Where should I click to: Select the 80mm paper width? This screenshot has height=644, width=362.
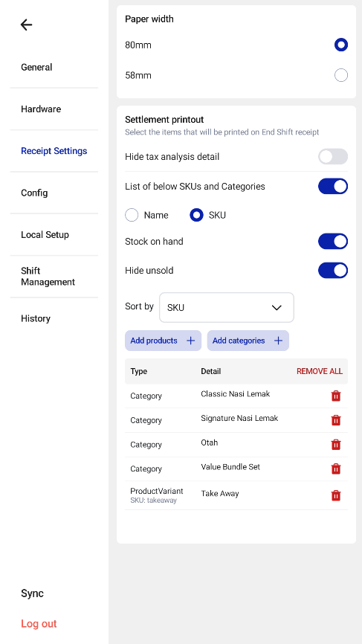coord(341,45)
